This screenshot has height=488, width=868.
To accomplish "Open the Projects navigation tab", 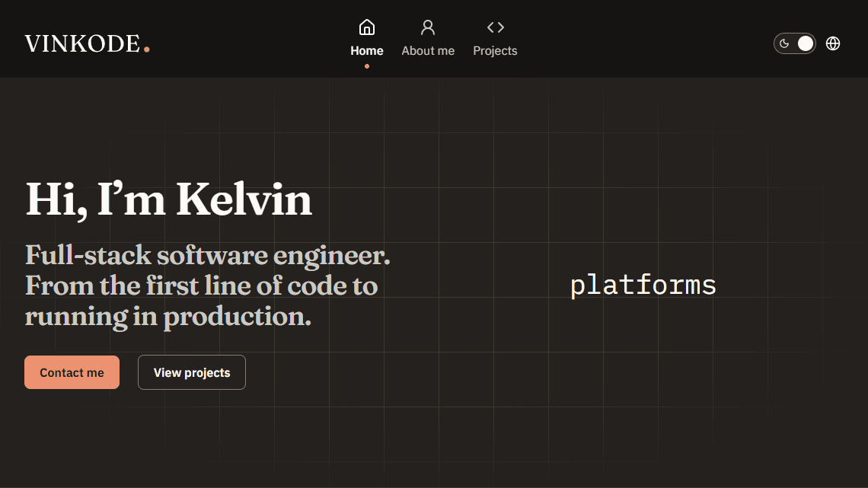I will click(495, 39).
